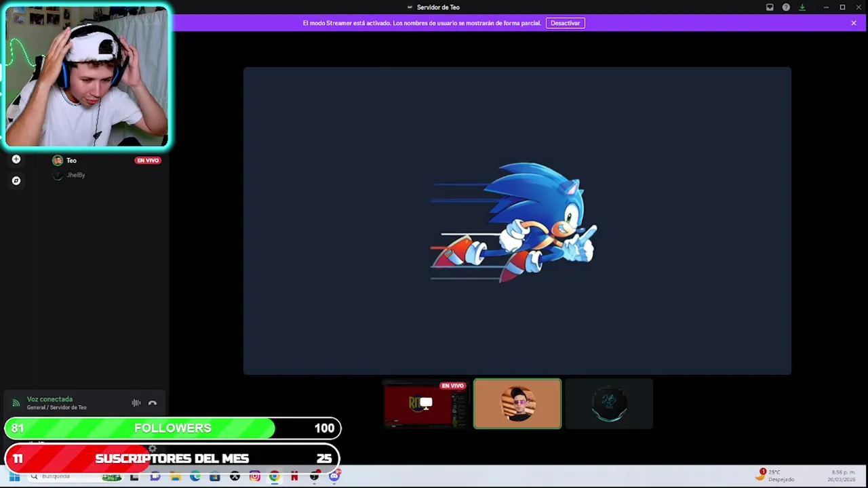Open the X app on the taskbar
The width and height of the screenshot is (868, 488).
coord(235,476)
